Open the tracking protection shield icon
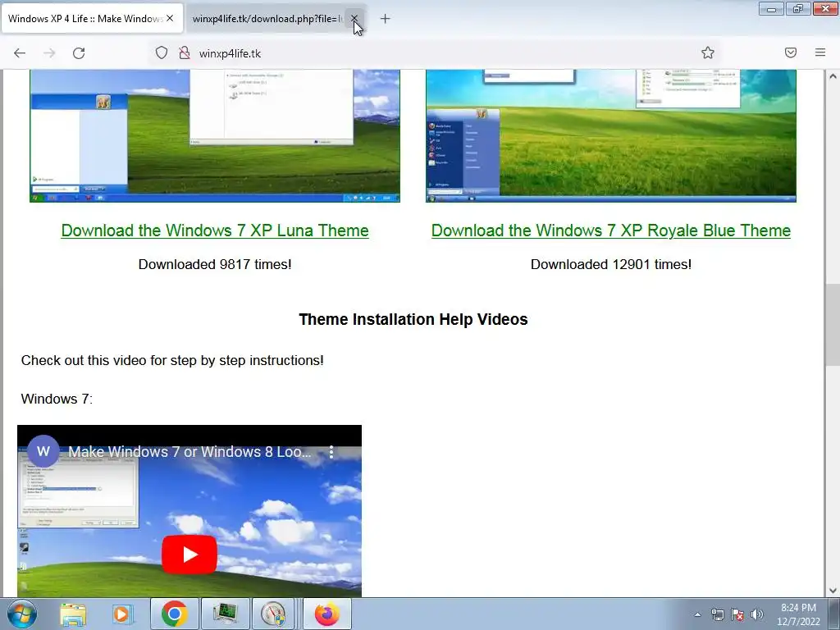The image size is (840, 630). pyautogui.click(x=162, y=52)
